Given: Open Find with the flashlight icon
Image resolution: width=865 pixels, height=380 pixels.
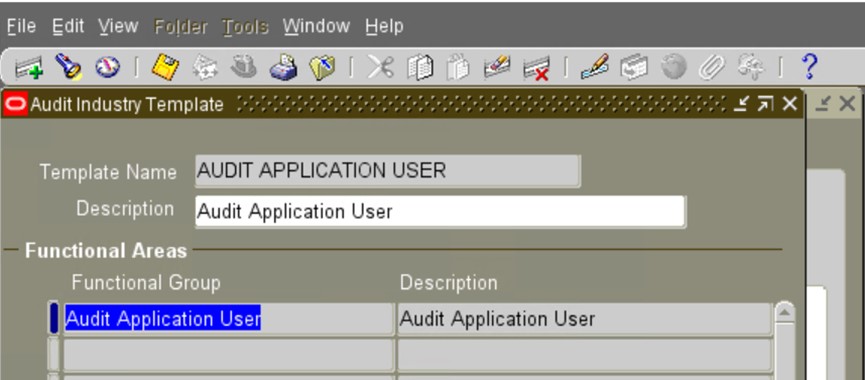Looking at the screenshot, I should [68, 68].
